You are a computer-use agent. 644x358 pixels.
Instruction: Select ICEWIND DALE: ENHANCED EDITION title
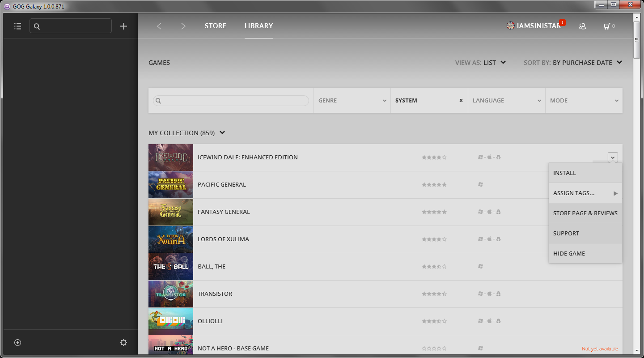click(248, 158)
